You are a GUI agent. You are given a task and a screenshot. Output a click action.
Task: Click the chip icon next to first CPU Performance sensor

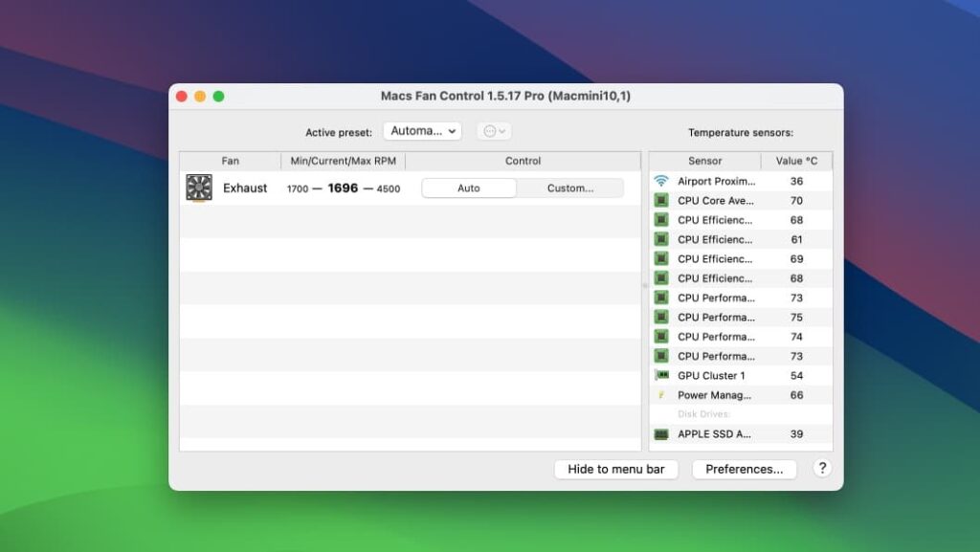pos(659,298)
